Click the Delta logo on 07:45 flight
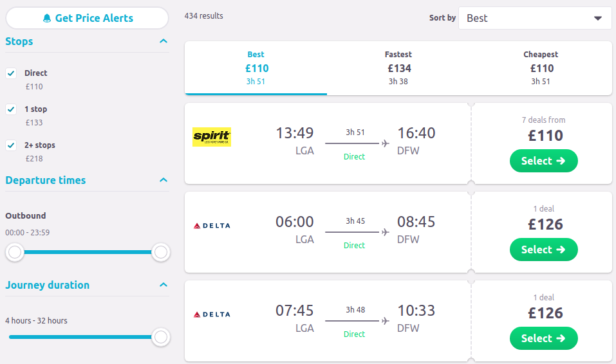616x364 pixels. [212, 314]
